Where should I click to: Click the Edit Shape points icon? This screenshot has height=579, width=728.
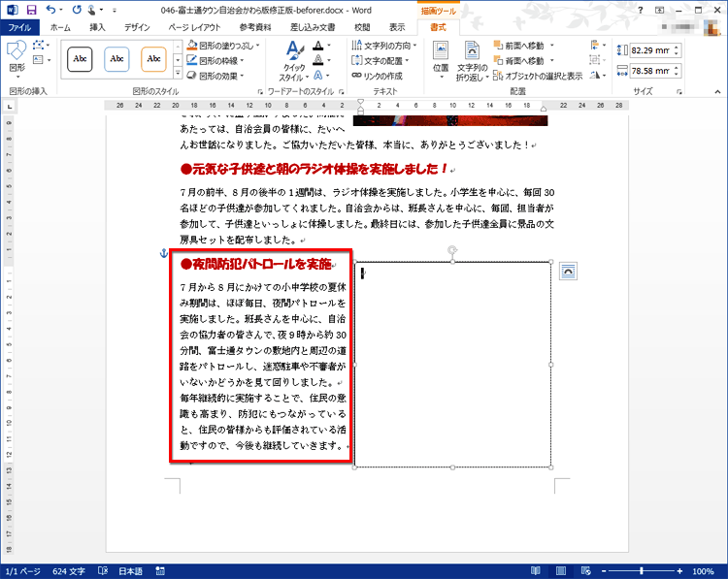[38, 46]
